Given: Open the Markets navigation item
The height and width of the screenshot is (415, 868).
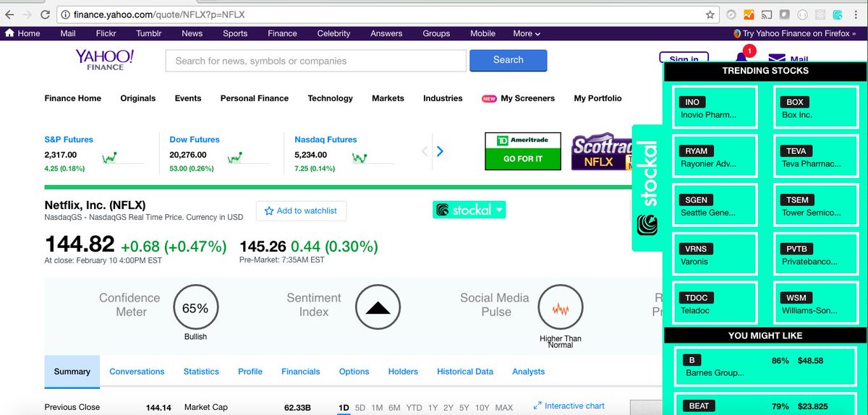Looking at the screenshot, I should click(388, 98).
